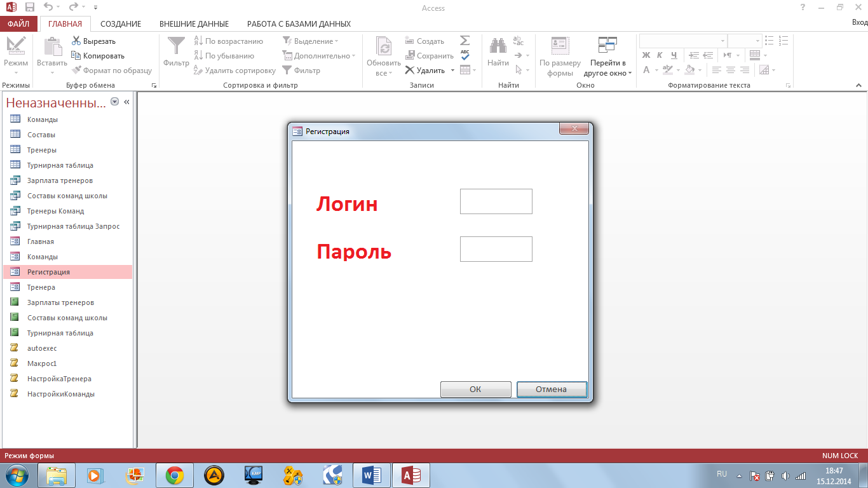Click the Фильтр funnel icon

176,46
